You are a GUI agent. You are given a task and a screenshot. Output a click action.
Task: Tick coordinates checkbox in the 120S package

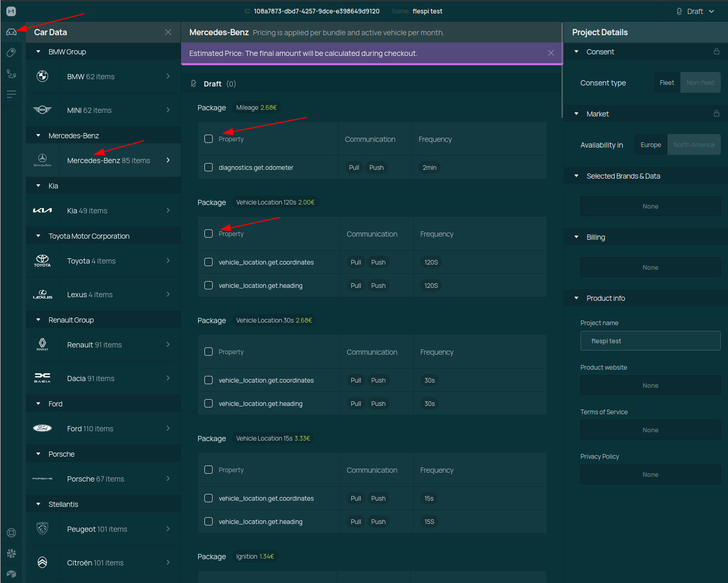tap(209, 262)
